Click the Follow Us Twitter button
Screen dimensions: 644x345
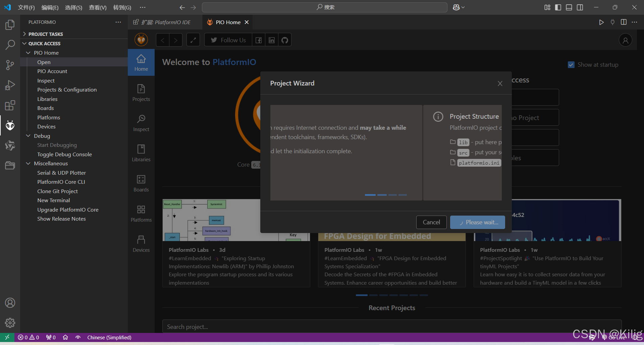pos(228,40)
